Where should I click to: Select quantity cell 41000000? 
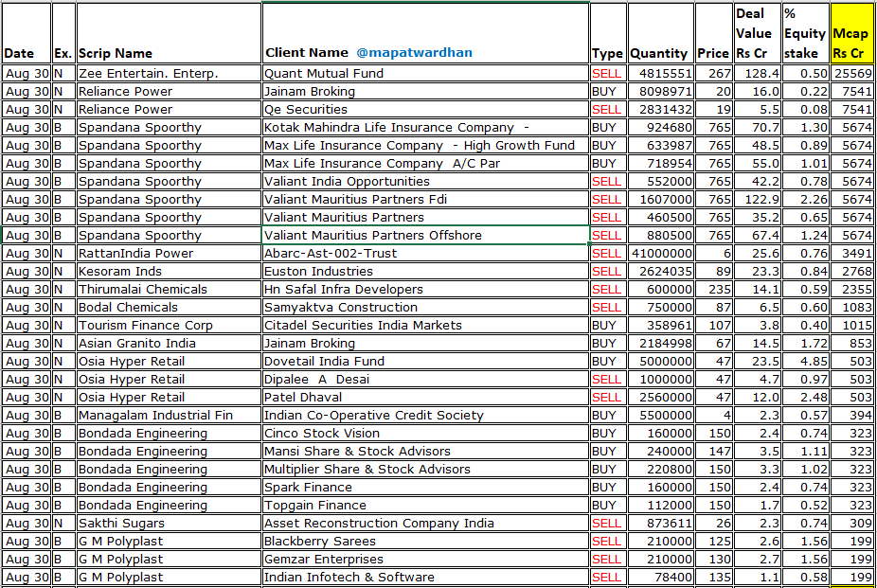[x=660, y=253]
